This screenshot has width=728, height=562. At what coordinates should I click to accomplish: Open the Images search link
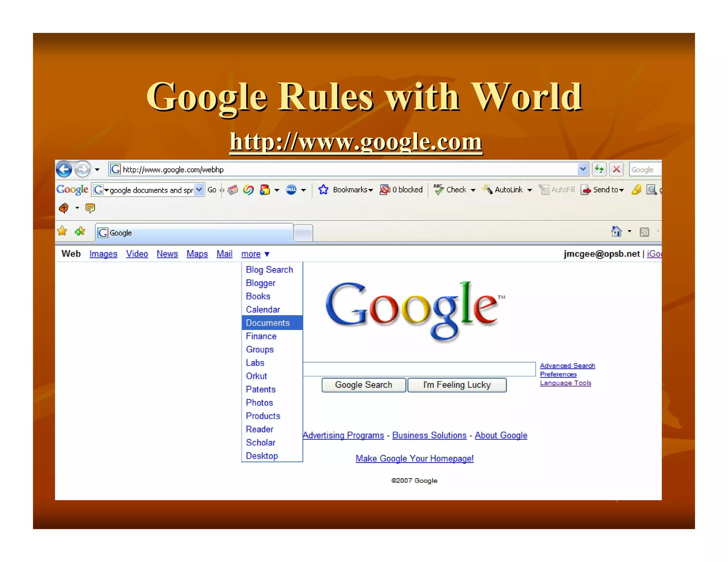coord(103,254)
